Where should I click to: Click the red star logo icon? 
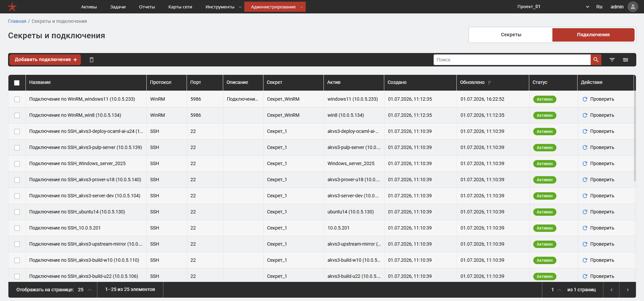[x=12, y=7]
